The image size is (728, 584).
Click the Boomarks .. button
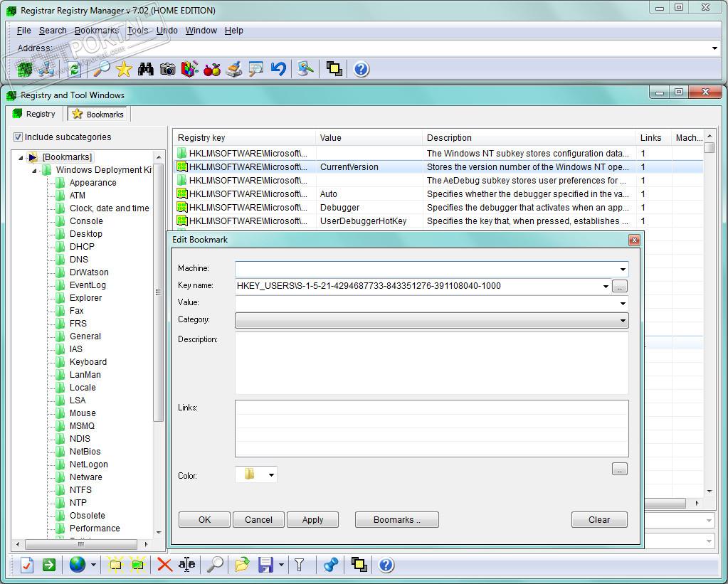(x=396, y=519)
